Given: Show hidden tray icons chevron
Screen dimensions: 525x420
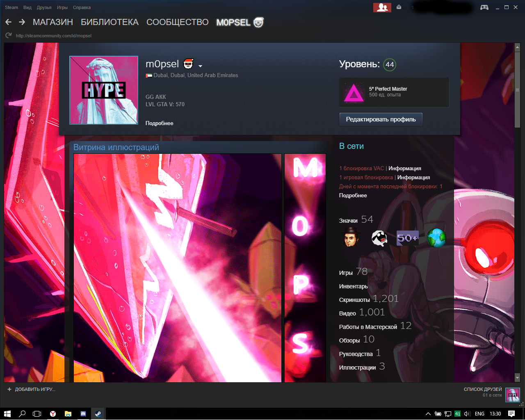Looking at the screenshot, I should coord(428,414).
